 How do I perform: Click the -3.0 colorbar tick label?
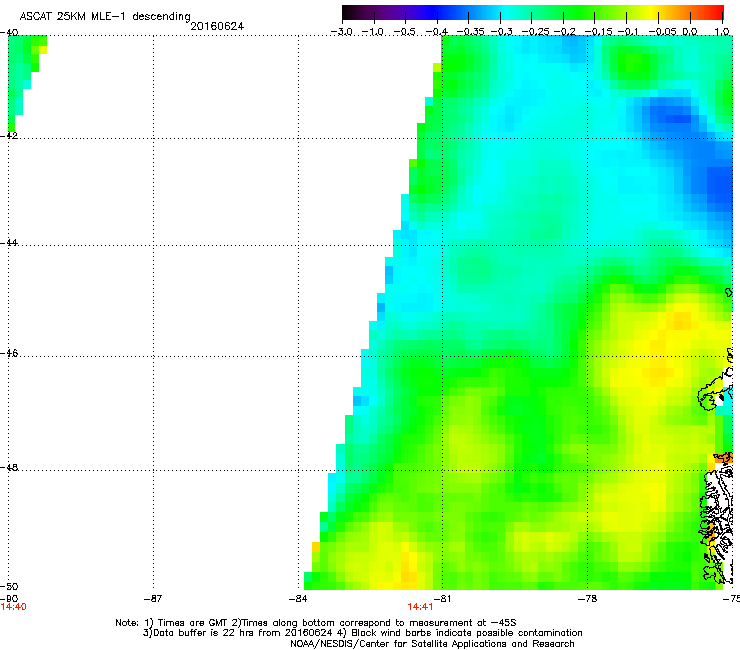[x=342, y=32]
